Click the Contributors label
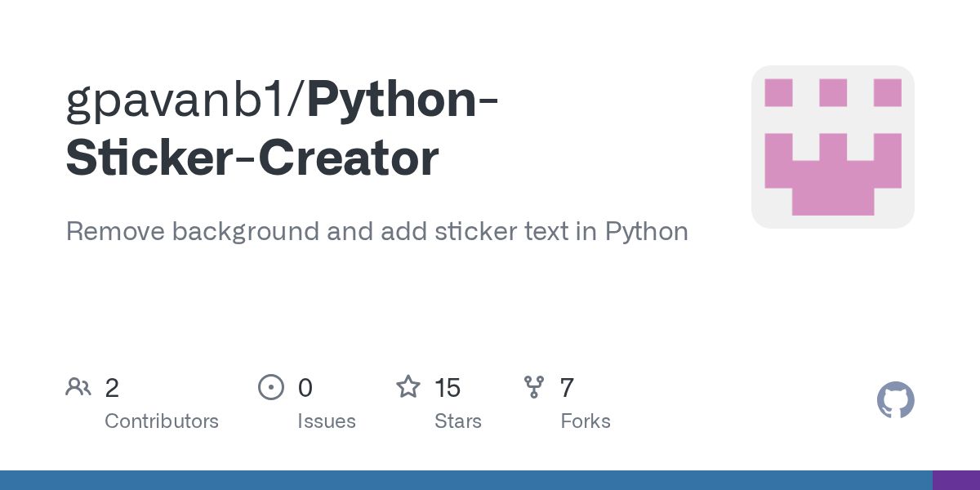 [162, 421]
